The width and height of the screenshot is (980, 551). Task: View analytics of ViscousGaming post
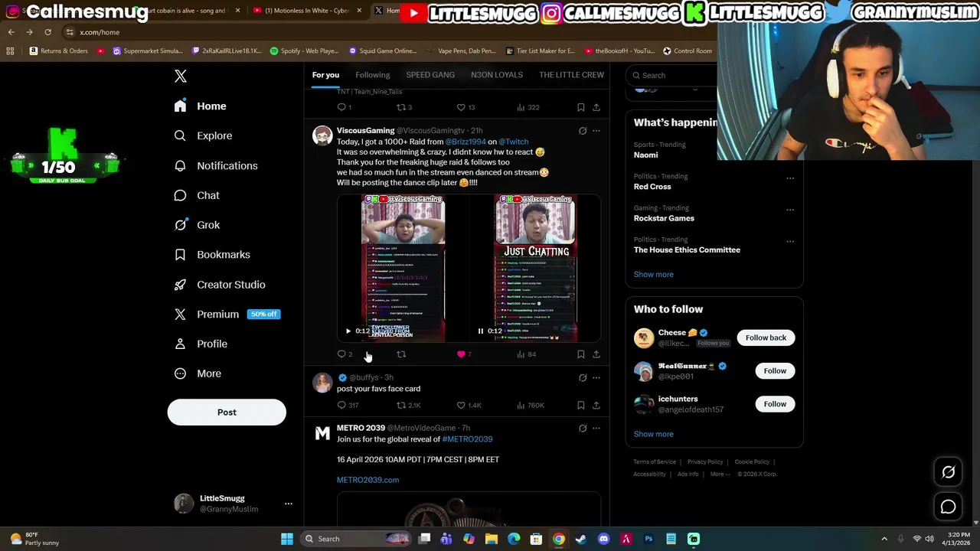pos(526,354)
